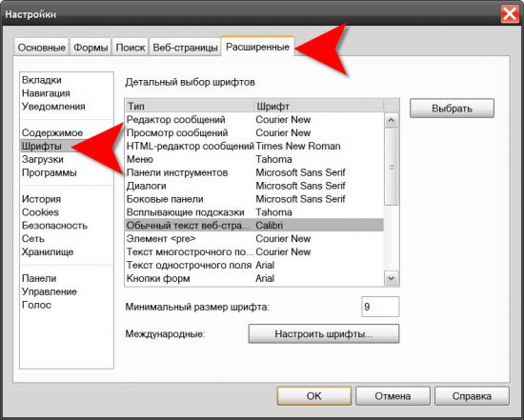Select Вкладки in the sidebar list

pyautogui.click(x=42, y=80)
